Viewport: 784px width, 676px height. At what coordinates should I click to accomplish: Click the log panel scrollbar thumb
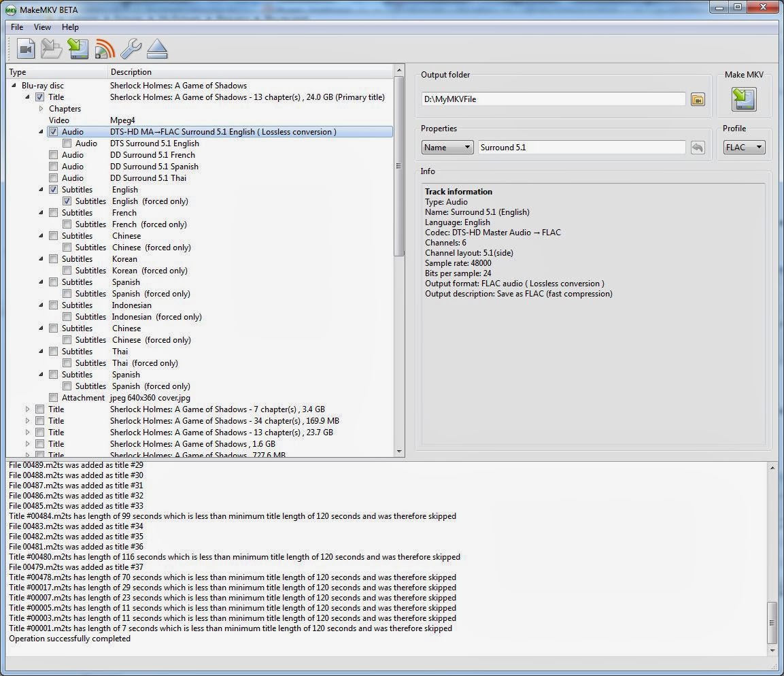[x=772, y=623]
